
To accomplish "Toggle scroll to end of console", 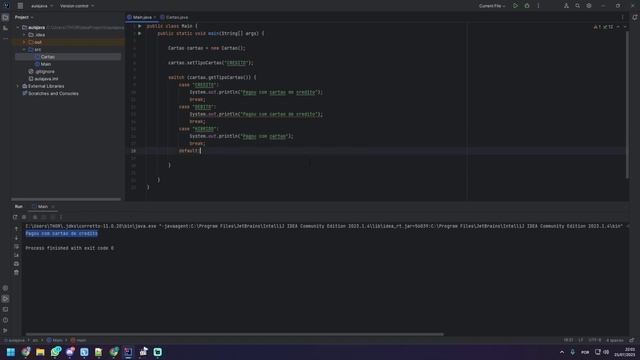I will tap(16, 255).
